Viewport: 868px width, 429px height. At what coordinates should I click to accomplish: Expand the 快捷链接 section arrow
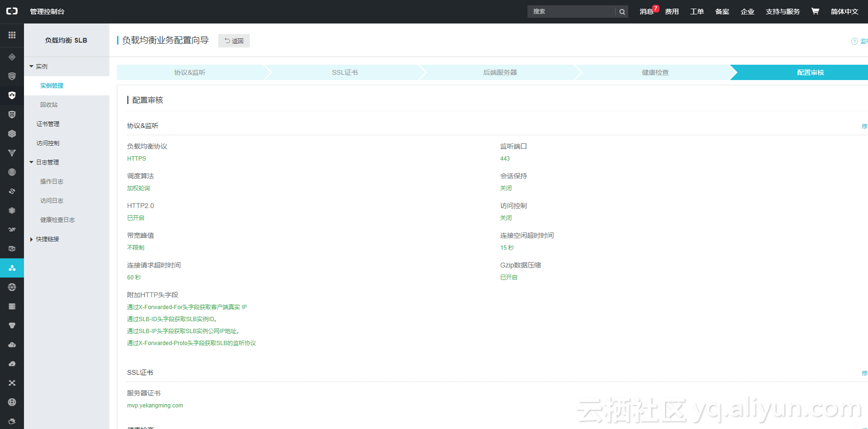31,239
